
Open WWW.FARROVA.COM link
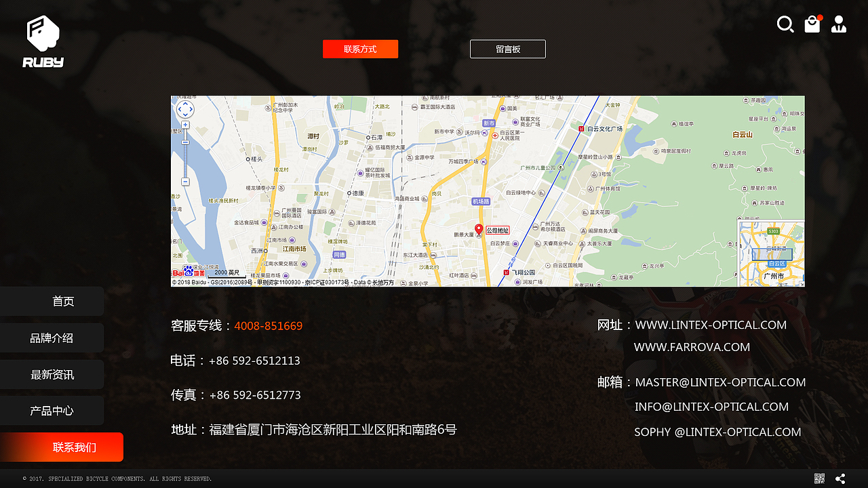point(692,347)
